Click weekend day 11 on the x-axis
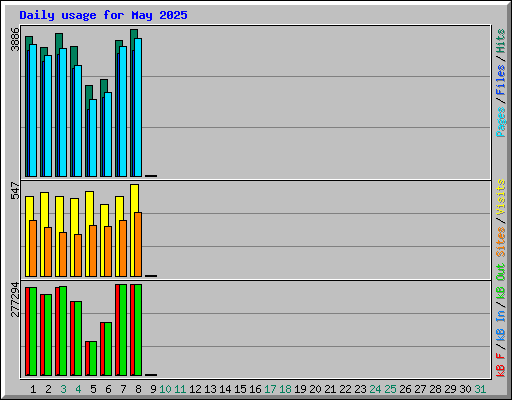This screenshot has height=400, width=512. (x=180, y=389)
